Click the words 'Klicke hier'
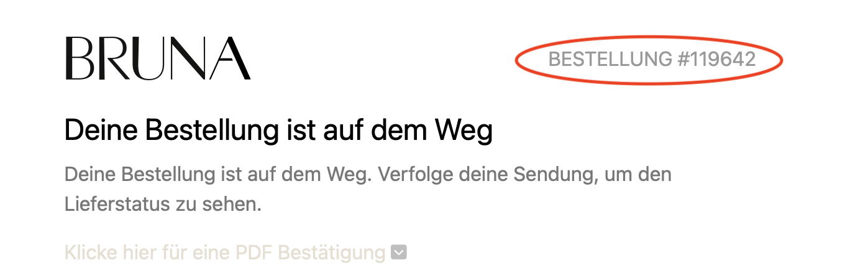 [x=106, y=253]
